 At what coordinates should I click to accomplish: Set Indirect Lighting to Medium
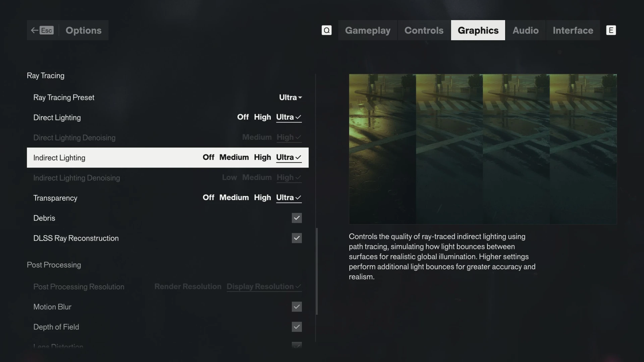(234, 157)
